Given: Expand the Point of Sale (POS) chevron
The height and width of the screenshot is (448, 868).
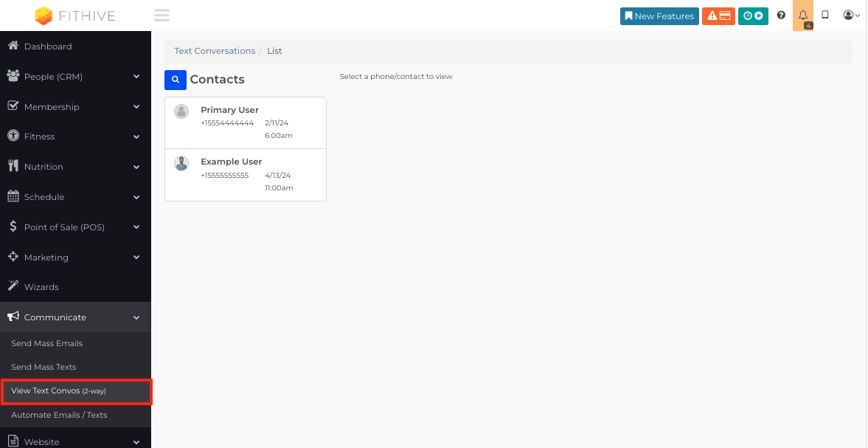Looking at the screenshot, I should tap(136, 227).
